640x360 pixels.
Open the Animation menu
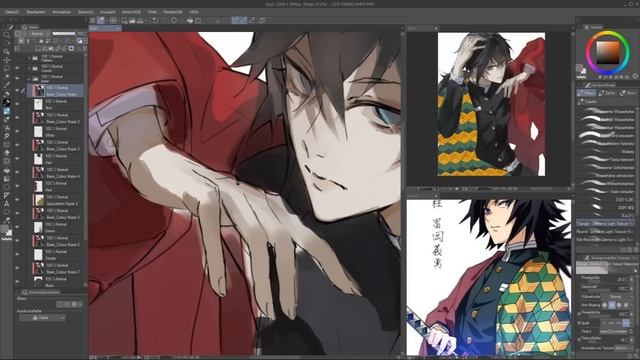[x=62, y=12]
